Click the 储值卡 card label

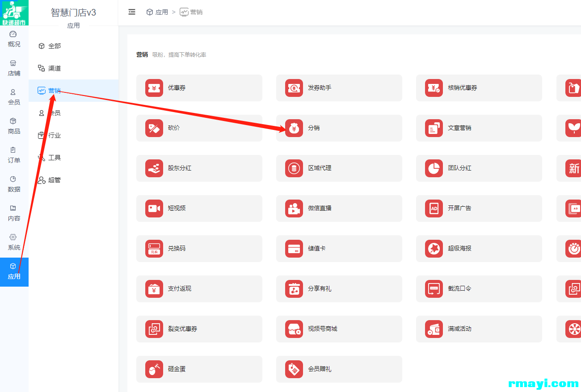316,249
